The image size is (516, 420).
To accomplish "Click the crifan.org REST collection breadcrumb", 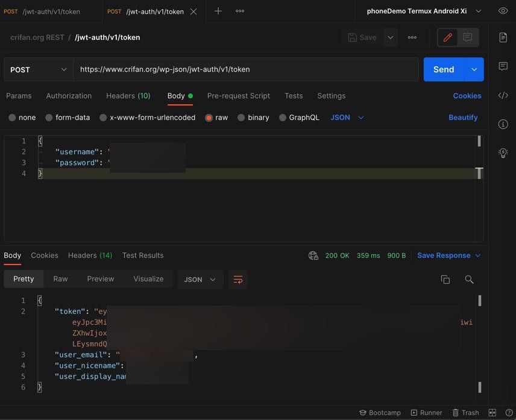I will pyautogui.click(x=37, y=37).
